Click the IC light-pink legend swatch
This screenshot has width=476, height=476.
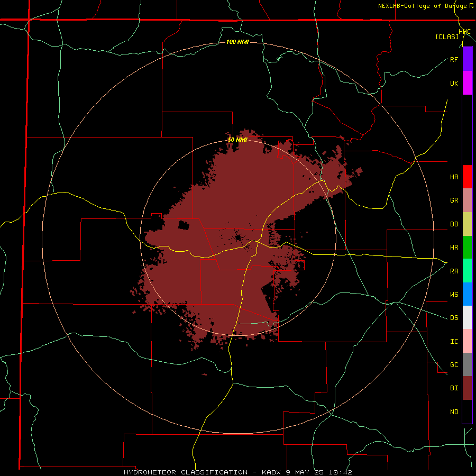coord(467,341)
